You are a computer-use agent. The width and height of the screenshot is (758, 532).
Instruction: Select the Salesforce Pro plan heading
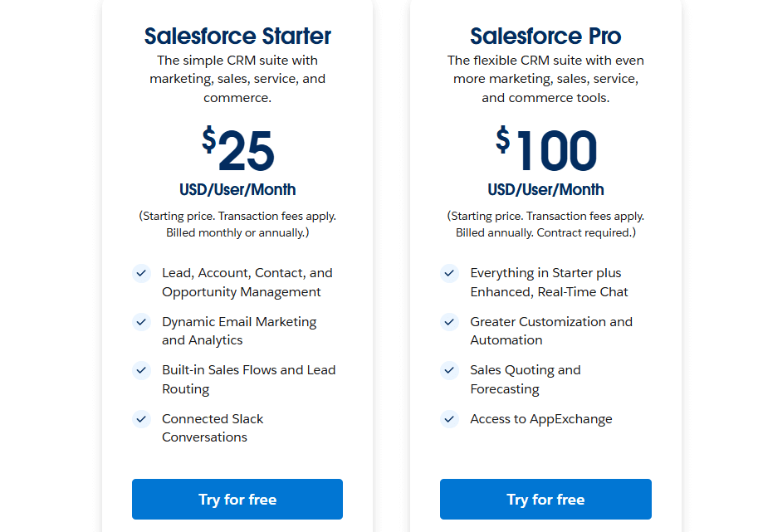545,37
